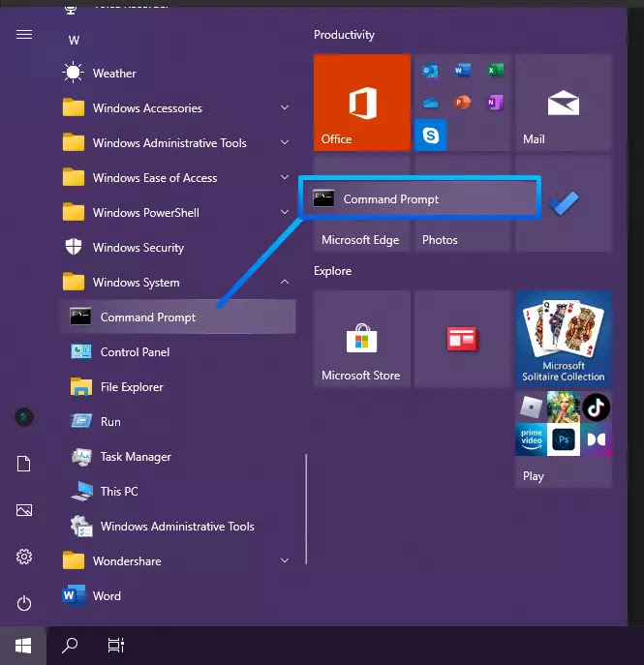Click the Office tile
The height and width of the screenshot is (665, 644).
tap(362, 103)
